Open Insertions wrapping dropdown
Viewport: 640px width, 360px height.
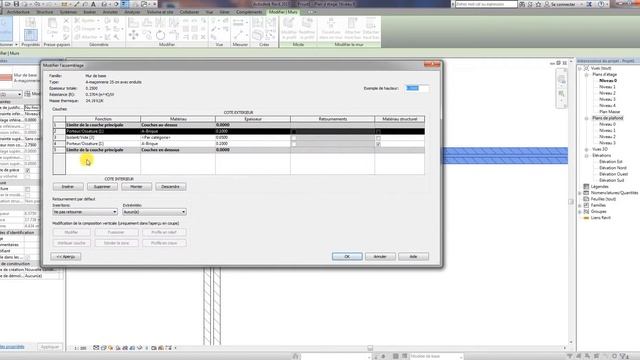(x=85, y=212)
